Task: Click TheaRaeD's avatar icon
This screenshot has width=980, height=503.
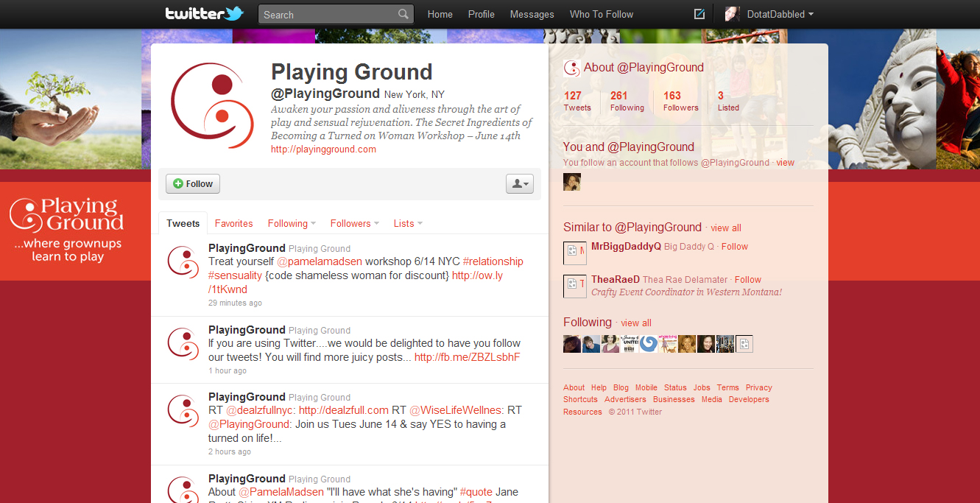Action: click(x=574, y=286)
